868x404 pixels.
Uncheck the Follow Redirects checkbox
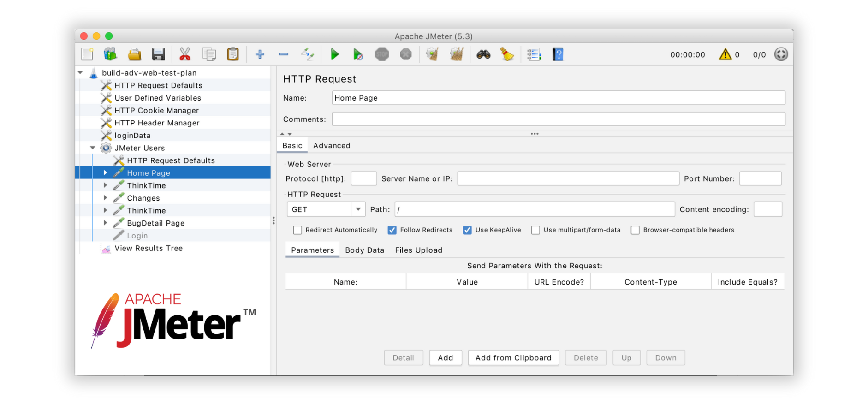coord(392,230)
